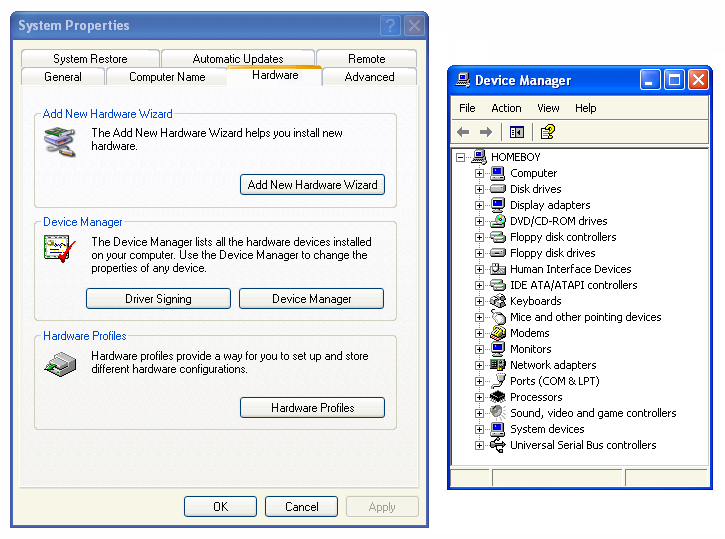Click the Add New Hardware Wizard icon
The image size is (725, 539).
(59, 141)
